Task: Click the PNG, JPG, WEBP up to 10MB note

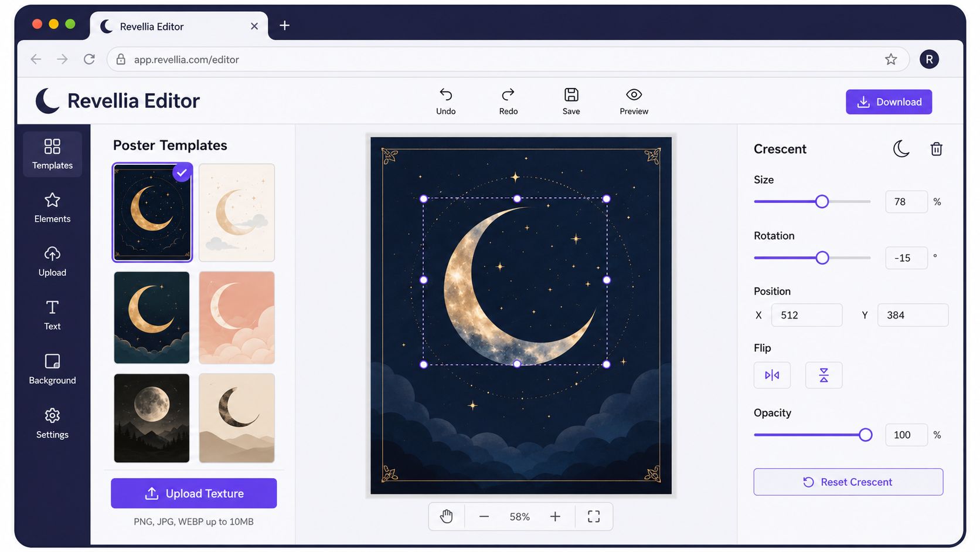Action: (x=193, y=521)
